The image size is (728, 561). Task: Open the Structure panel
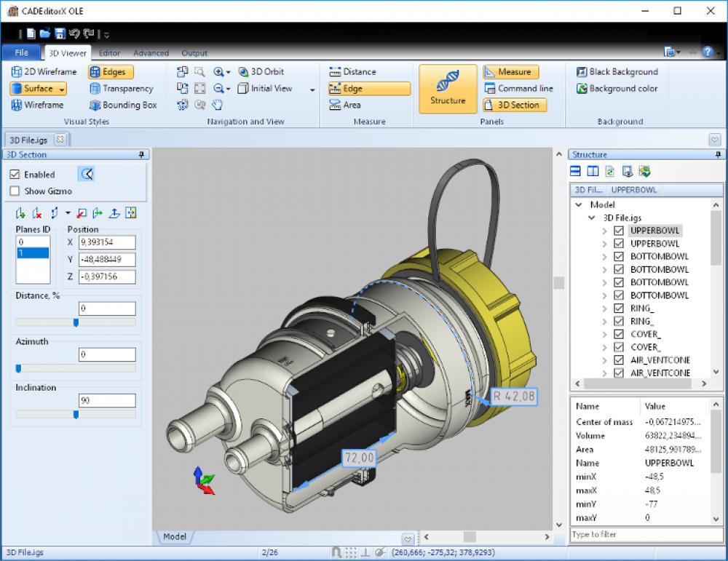[x=447, y=89]
